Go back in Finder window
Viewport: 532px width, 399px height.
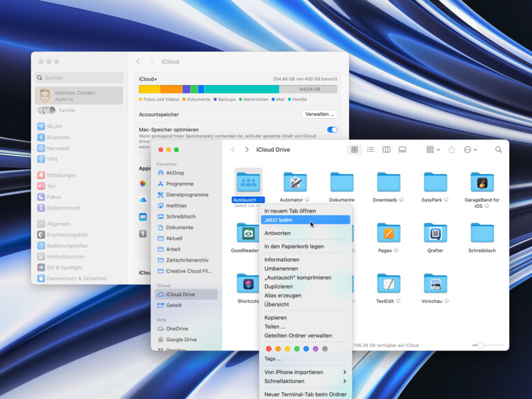pyautogui.click(x=233, y=150)
